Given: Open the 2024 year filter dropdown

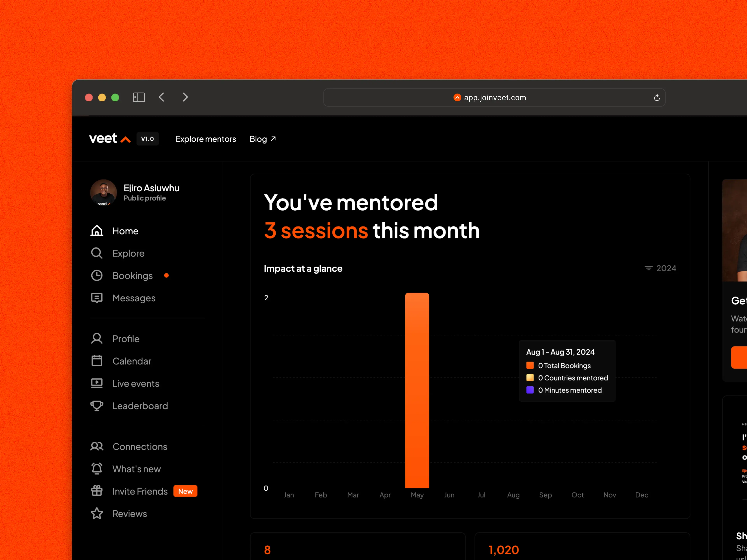Looking at the screenshot, I should pyautogui.click(x=660, y=268).
